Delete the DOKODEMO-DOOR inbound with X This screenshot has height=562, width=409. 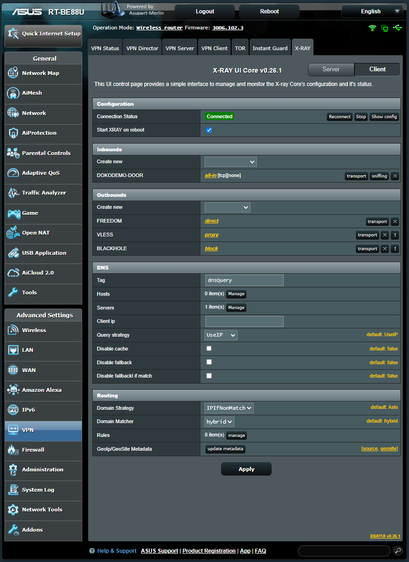[x=395, y=176]
